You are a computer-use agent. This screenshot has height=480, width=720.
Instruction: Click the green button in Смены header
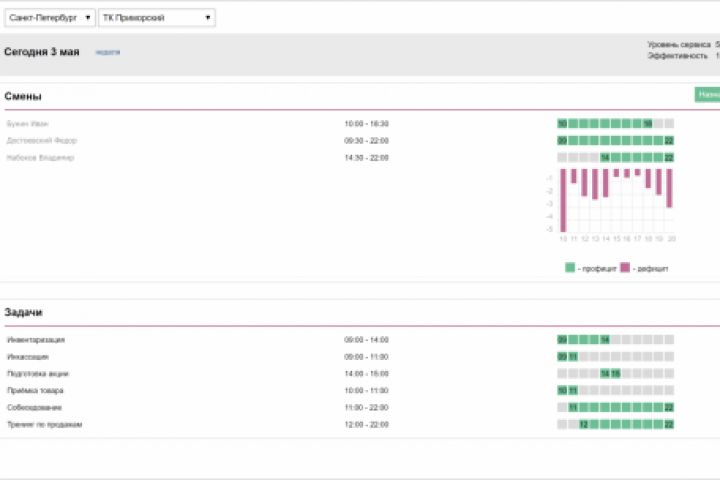[x=708, y=95]
